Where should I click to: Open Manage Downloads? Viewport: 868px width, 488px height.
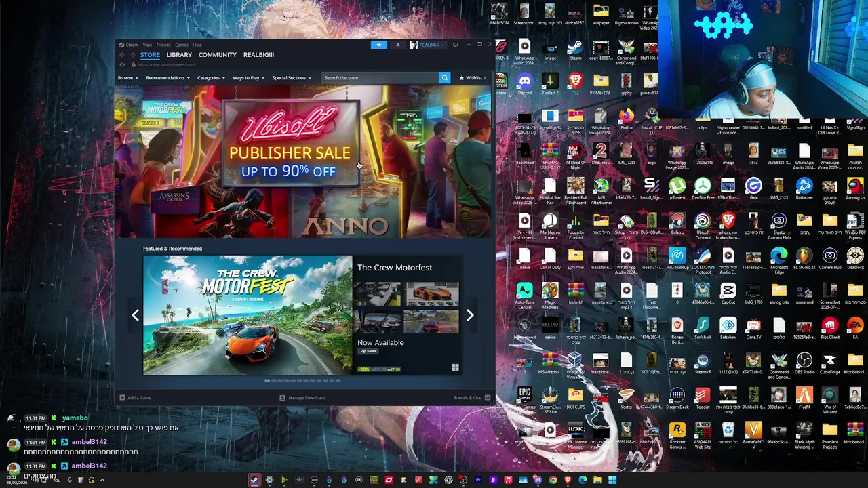pos(302,398)
